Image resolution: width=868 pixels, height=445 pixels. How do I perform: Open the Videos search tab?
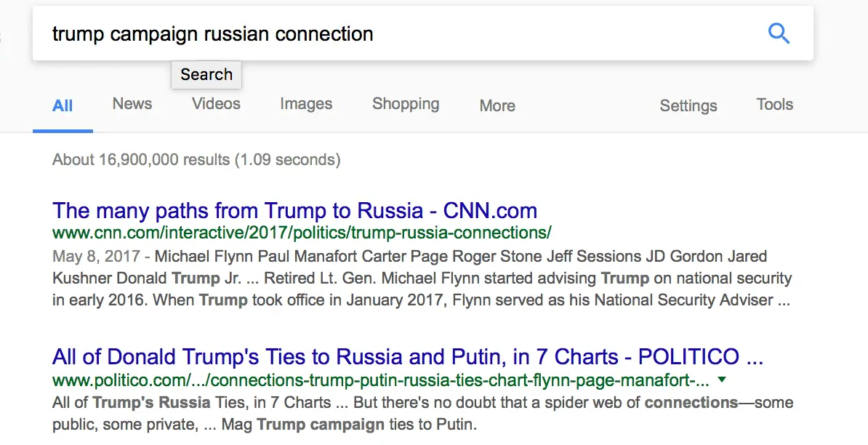215,105
